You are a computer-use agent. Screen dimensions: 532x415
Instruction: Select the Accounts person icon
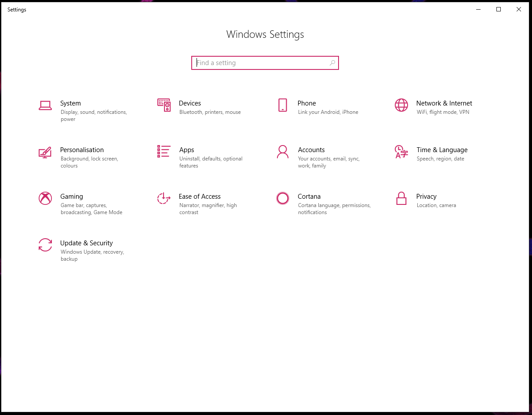[283, 152]
